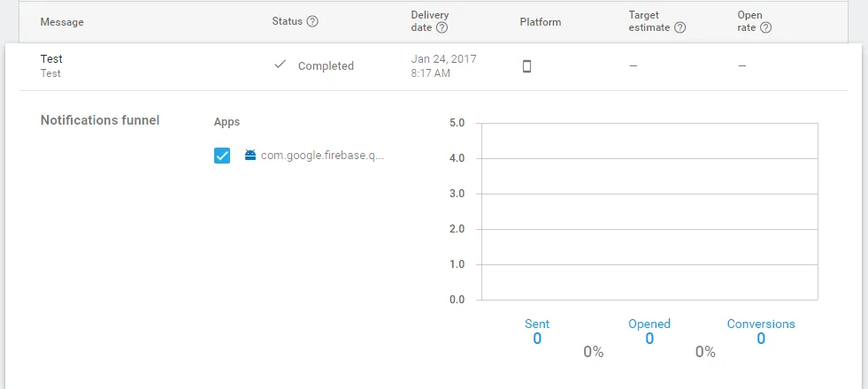868x389 pixels.
Task: Click the Conversions funnel label
Action: (x=761, y=324)
